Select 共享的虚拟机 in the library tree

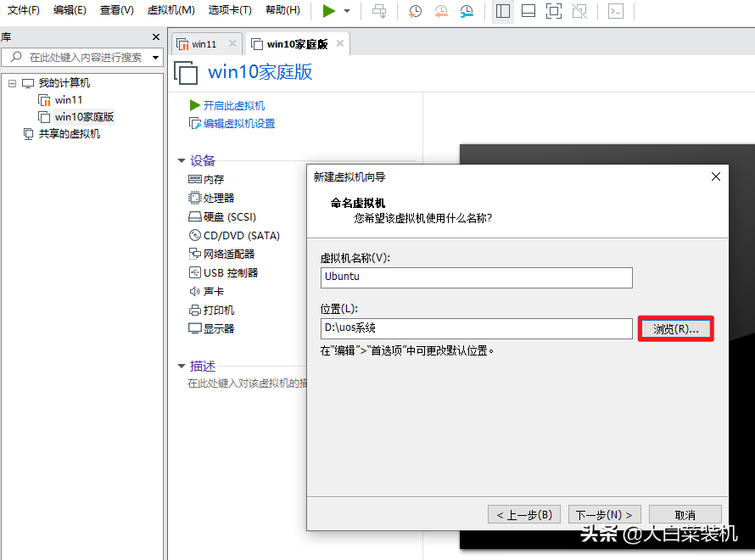(x=69, y=134)
